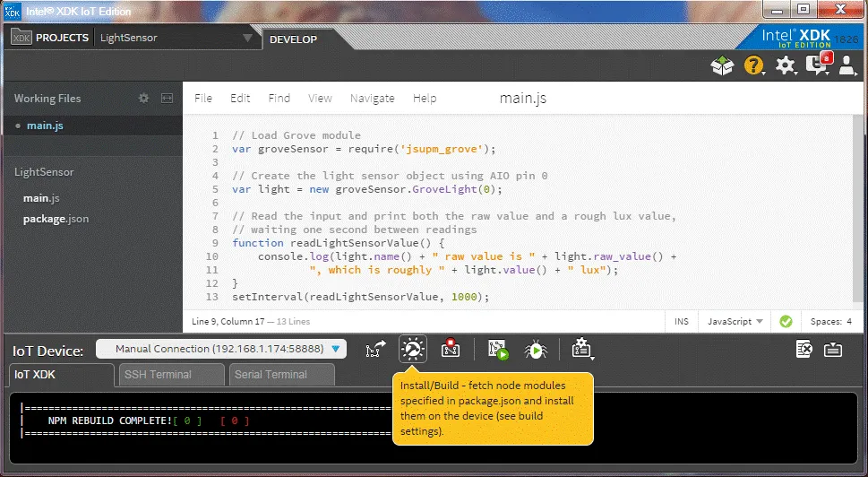Stop the running app with red stop icon
This screenshot has width=868, height=477.
(451, 350)
